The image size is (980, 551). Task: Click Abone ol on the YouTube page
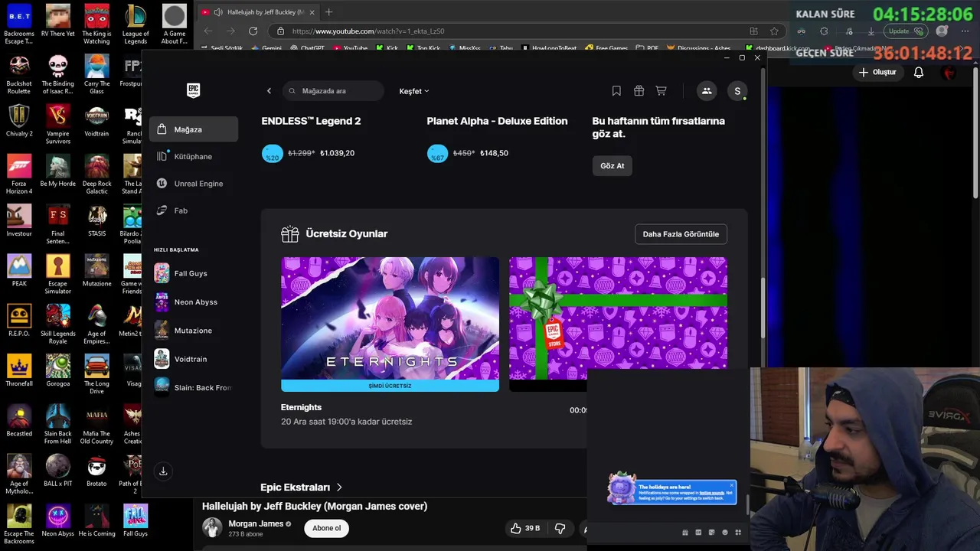pos(326,528)
